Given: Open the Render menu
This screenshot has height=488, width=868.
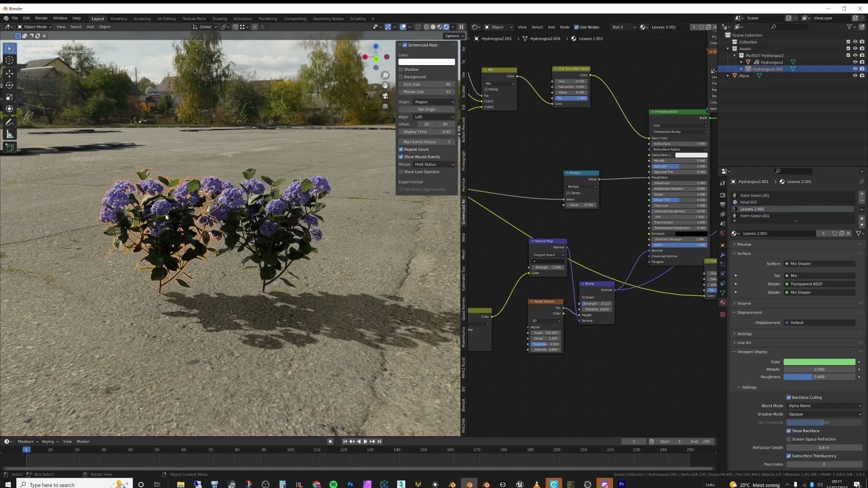Looking at the screenshot, I should (x=41, y=18).
